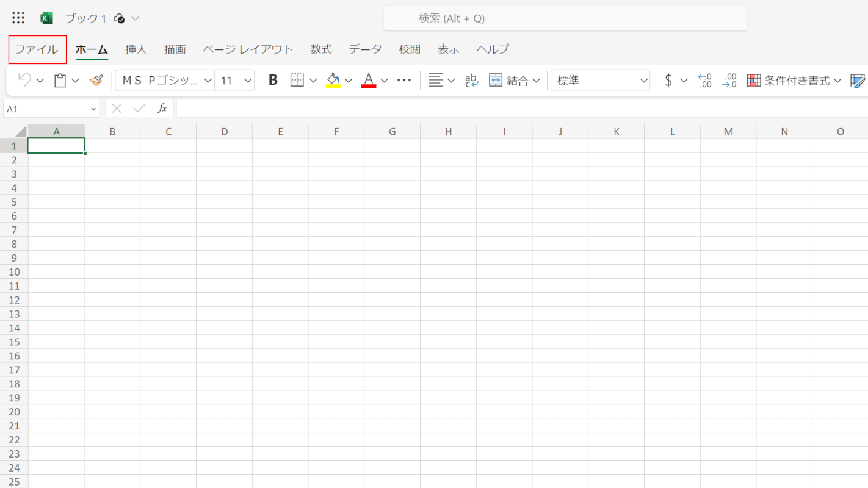The image size is (868, 488).
Task: Expand the 標準 number format dropdown
Action: pyautogui.click(x=643, y=80)
